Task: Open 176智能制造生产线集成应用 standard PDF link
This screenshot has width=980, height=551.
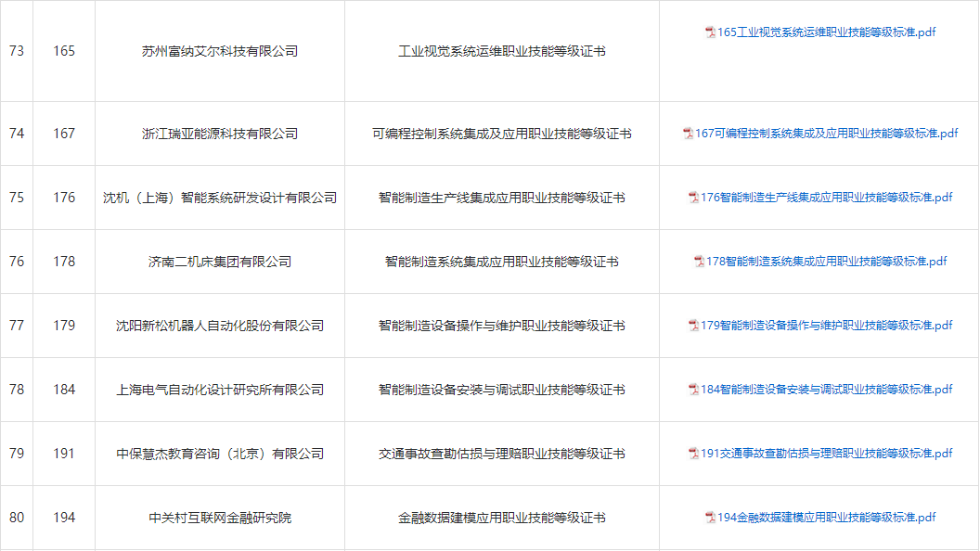Action: 826,198
